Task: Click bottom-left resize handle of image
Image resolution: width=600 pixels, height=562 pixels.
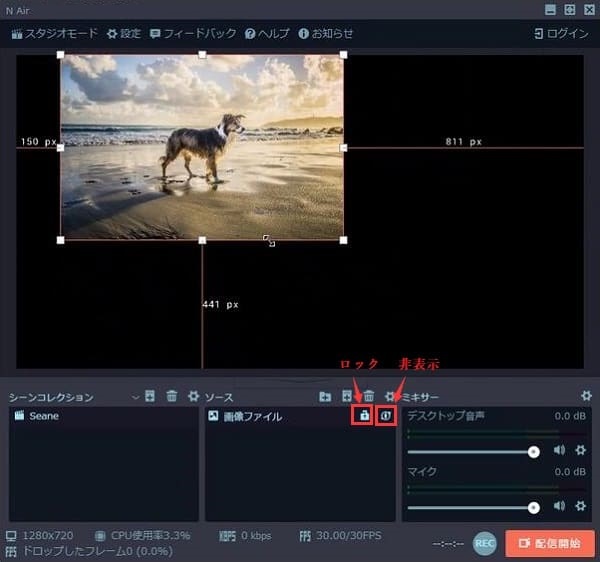Action: pyautogui.click(x=60, y=240)
